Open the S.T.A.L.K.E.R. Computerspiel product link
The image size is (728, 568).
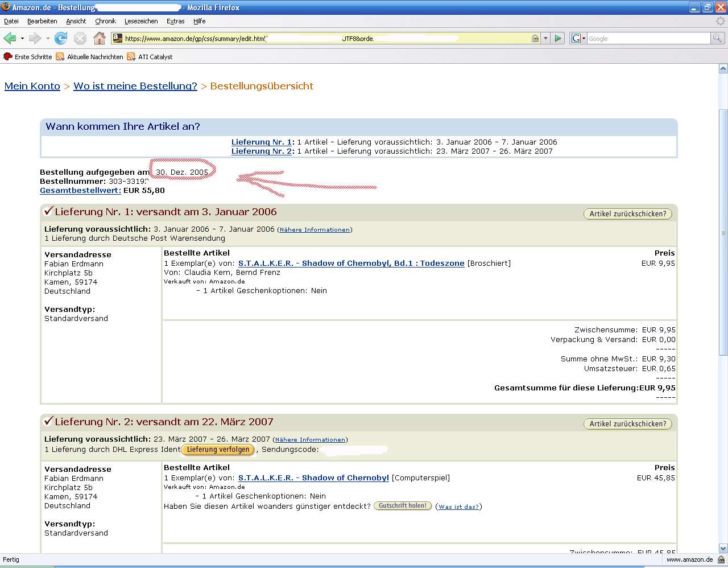click(313, 478)
